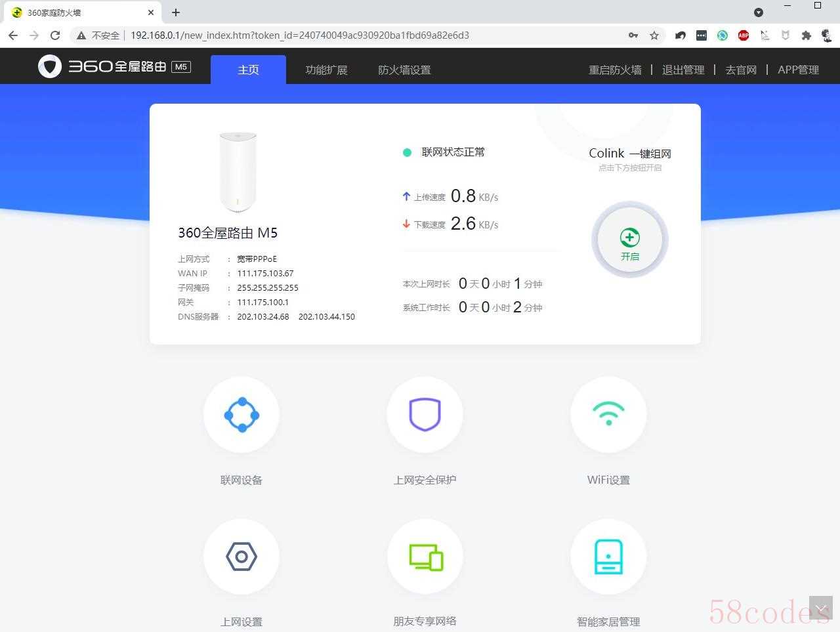Click the light gray extension icon left of the puzzle piece

(x=786, y=35)
